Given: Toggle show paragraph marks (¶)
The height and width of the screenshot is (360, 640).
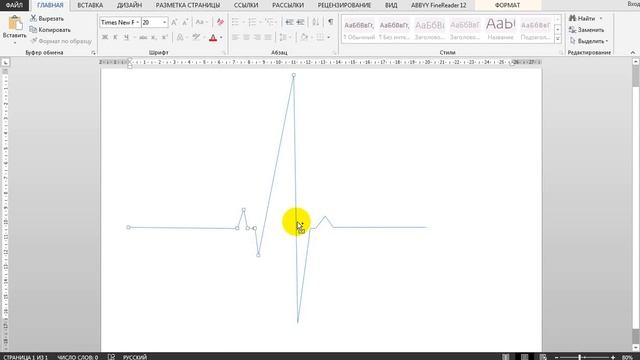Looking at the screenshot, I should click(x=331, y=22).
